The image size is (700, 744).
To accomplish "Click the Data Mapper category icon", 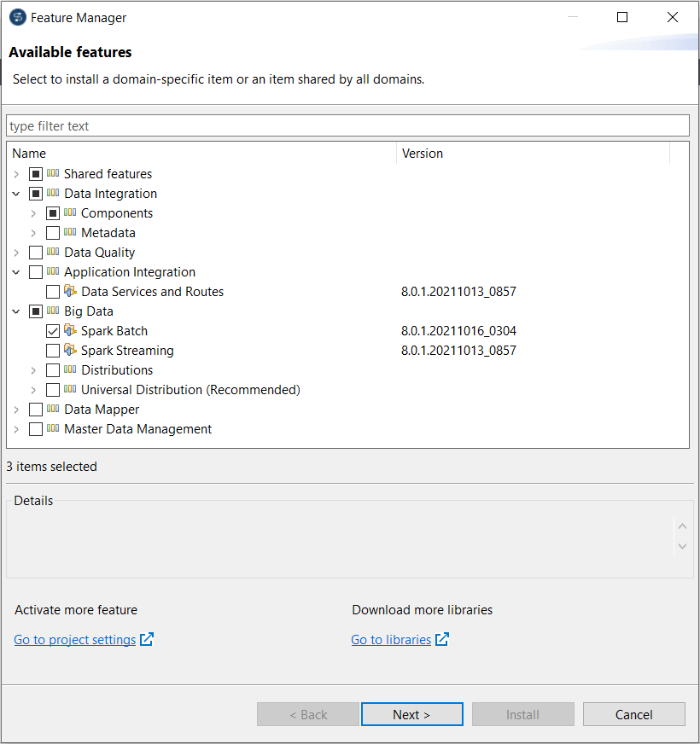I will [54, 410].
